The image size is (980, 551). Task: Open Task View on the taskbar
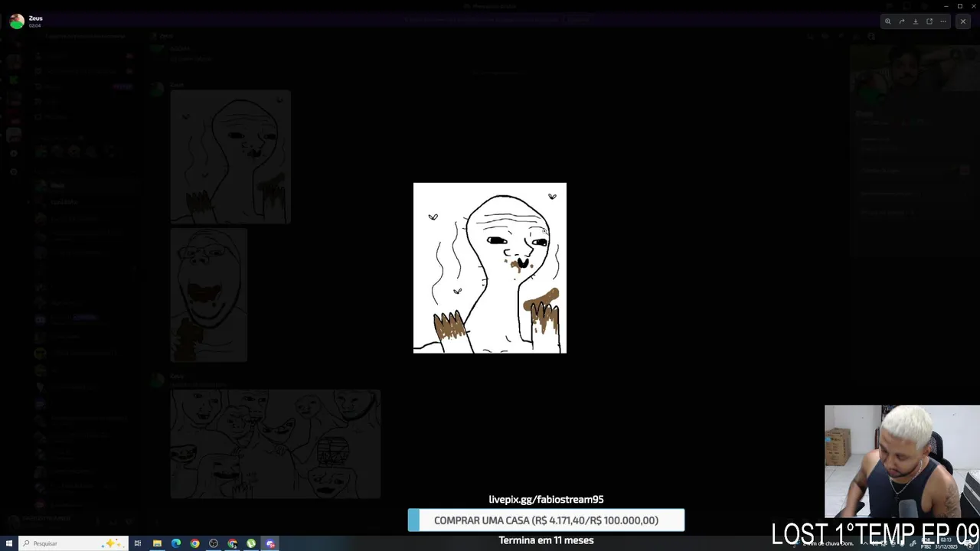[138, 543]
